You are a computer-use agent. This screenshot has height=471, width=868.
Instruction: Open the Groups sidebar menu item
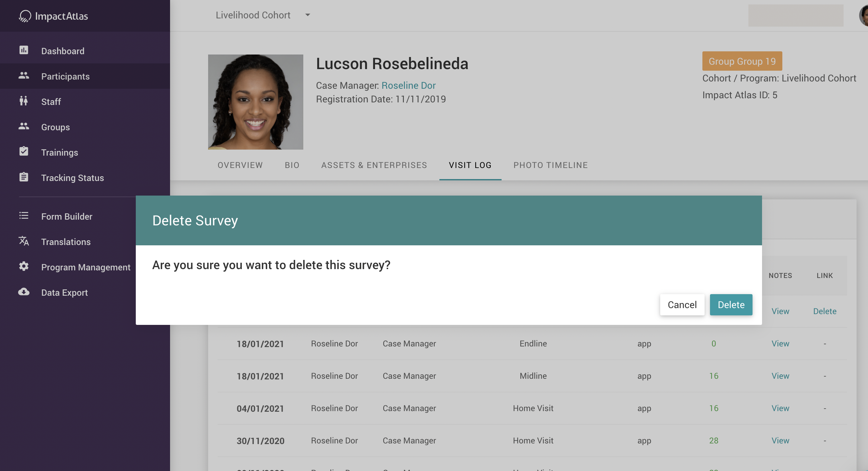[55, 127]
